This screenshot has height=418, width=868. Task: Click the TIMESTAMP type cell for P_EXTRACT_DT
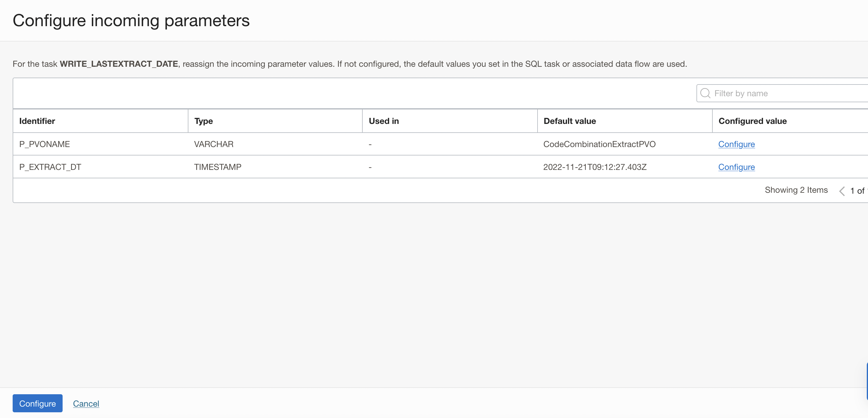click(217, 167)
